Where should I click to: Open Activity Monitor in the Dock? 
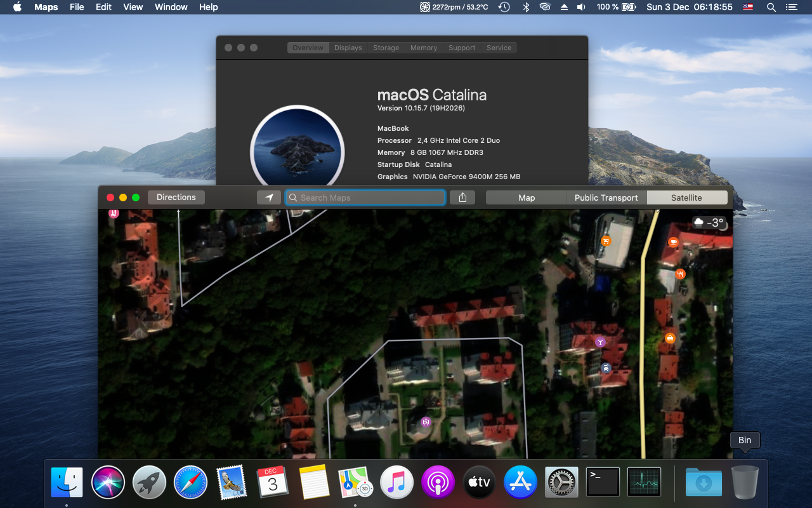pyautogui.click(x=644, y=483)
